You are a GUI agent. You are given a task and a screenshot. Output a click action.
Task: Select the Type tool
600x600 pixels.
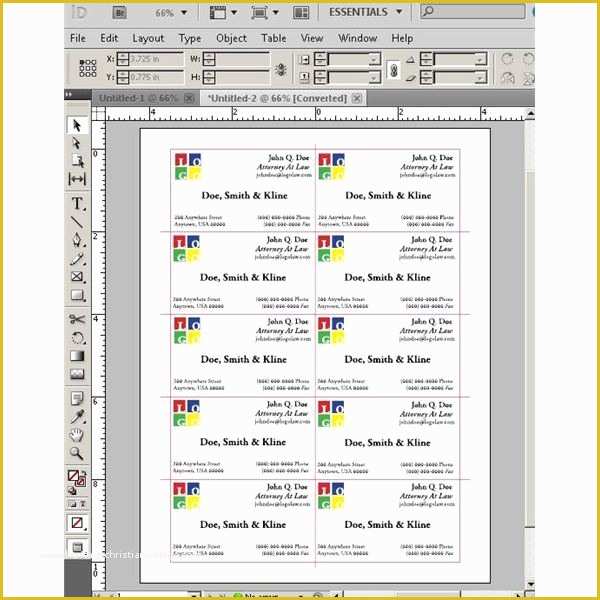pyautogui.click(x=78, y=204)
